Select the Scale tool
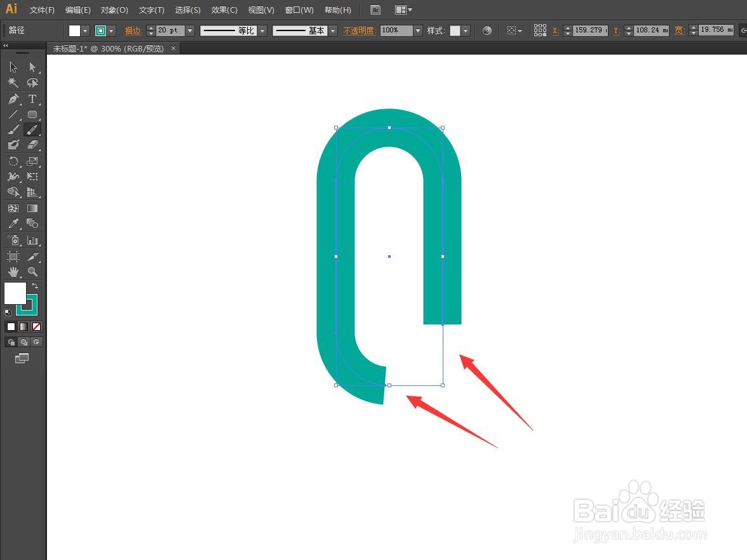 click(x=32, y=161)
